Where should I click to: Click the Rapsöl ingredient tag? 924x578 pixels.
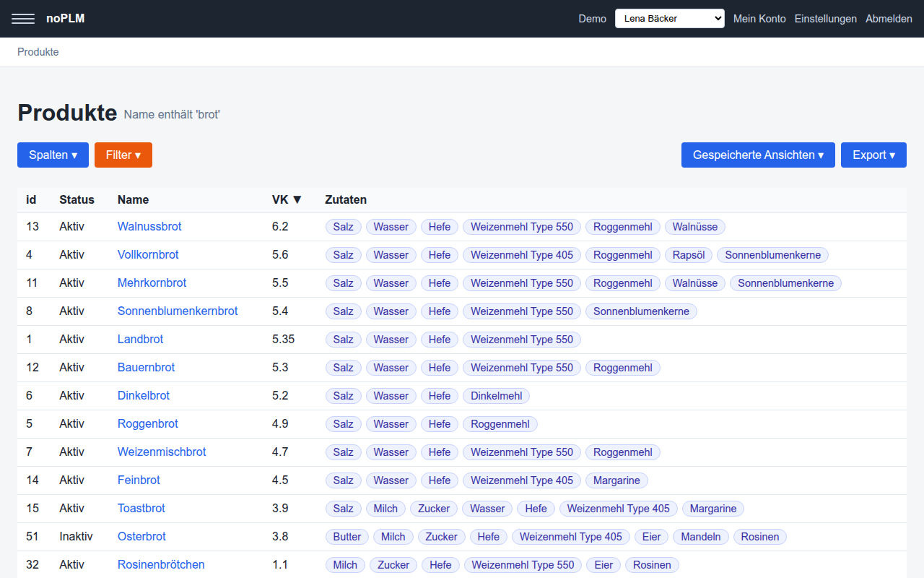689,255
